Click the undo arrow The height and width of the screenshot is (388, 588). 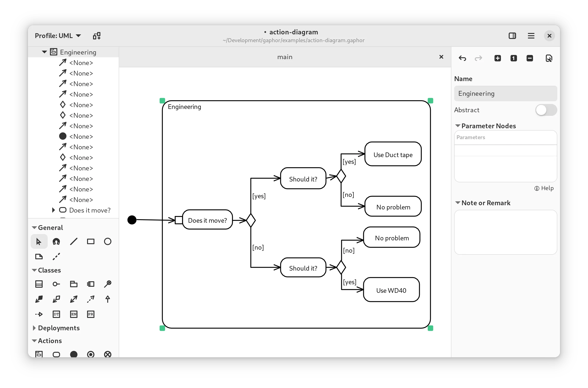tap(462, 58)
